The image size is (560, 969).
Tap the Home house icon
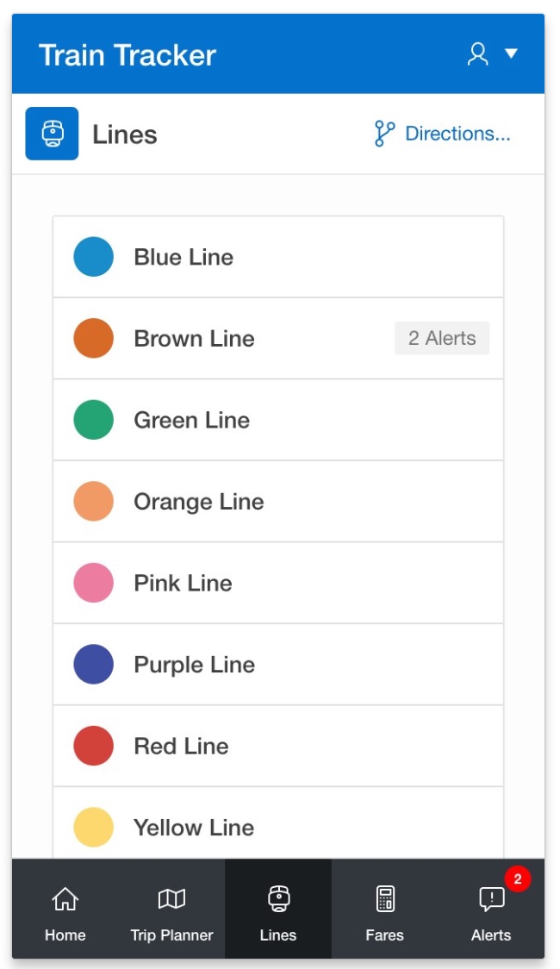click(x=65, y=899)
